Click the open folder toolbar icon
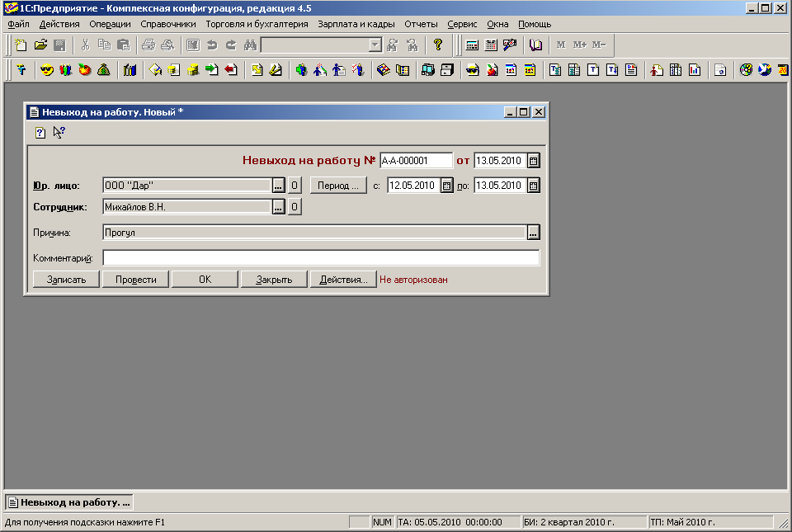Screen dimensions: 792x532 (x=40, y=45)
